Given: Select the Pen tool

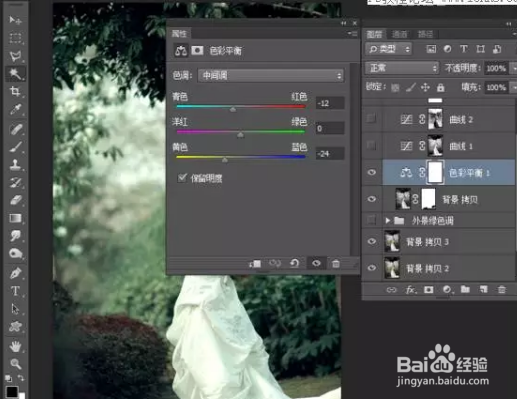Looking at the screenshot, I should pos(15,273).
